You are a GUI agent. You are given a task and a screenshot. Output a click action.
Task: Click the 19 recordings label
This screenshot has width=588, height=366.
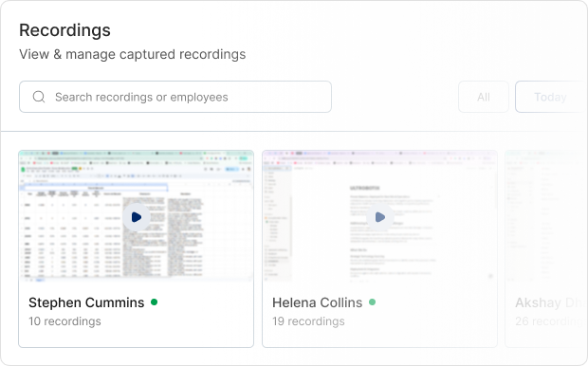[308, 321]
